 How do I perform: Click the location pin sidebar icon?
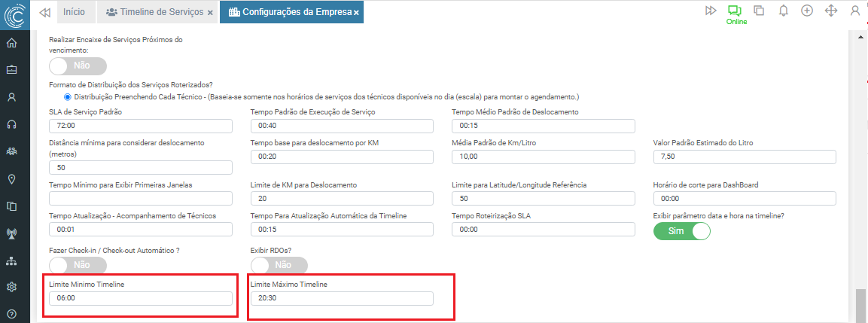[x=12, y=178]
